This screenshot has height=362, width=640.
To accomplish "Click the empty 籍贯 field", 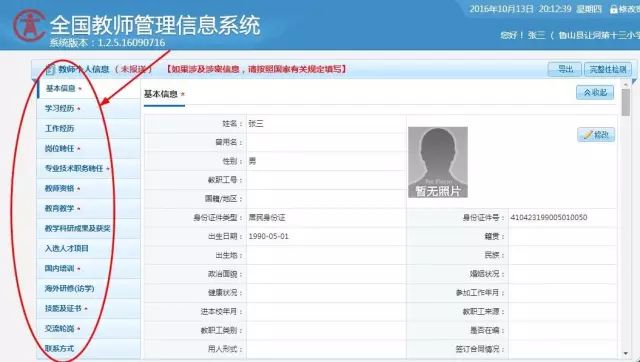I will click(x=562, y=236).
